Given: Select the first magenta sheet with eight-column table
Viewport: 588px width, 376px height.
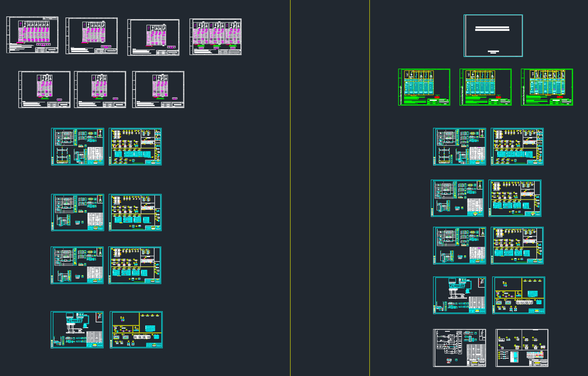Looking at the screenshot, I should tap(32, 35).
